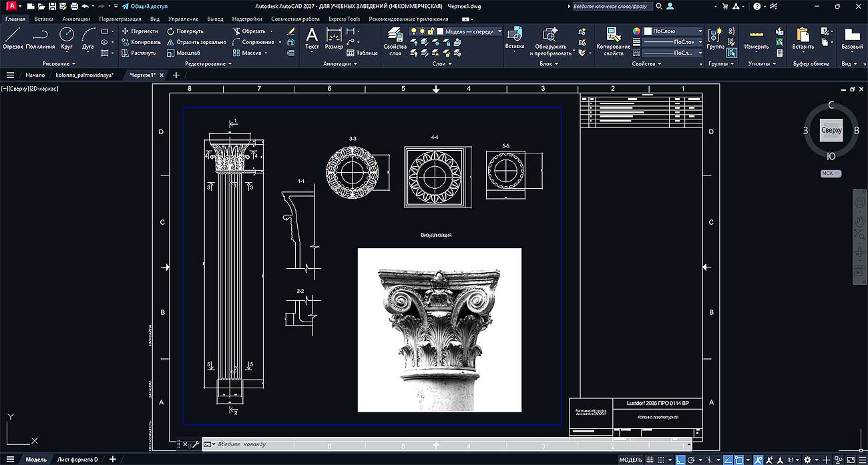Click Базовый view icon
868x465 pixels.
(x=852, y=38)
